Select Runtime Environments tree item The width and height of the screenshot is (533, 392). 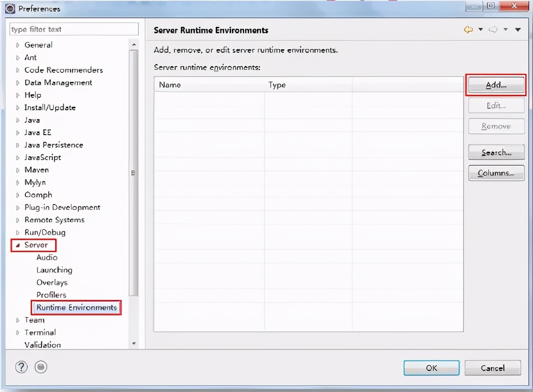pyautogui.click(x=77, y=307)
